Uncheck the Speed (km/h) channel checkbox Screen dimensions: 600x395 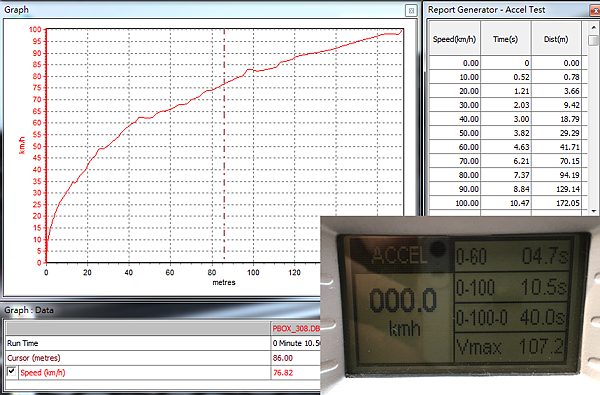(11, 371)
